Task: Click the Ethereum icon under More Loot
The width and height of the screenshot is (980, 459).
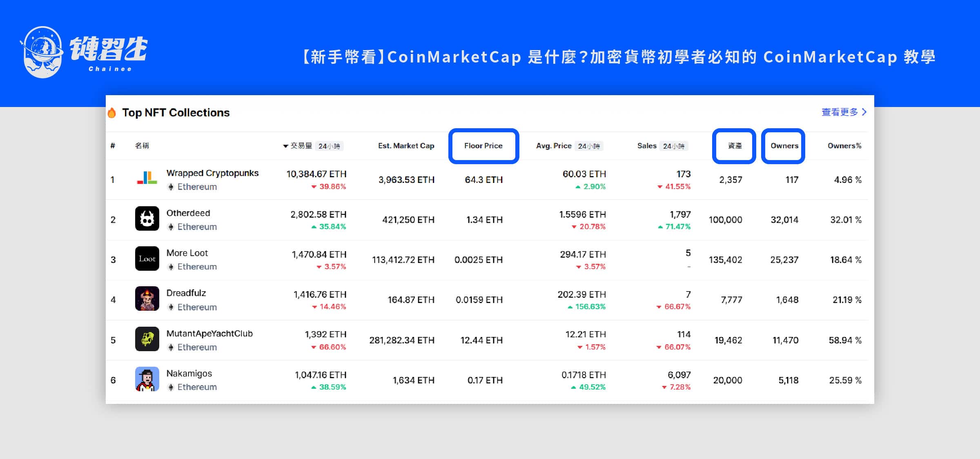Action: tap(171, 267)
